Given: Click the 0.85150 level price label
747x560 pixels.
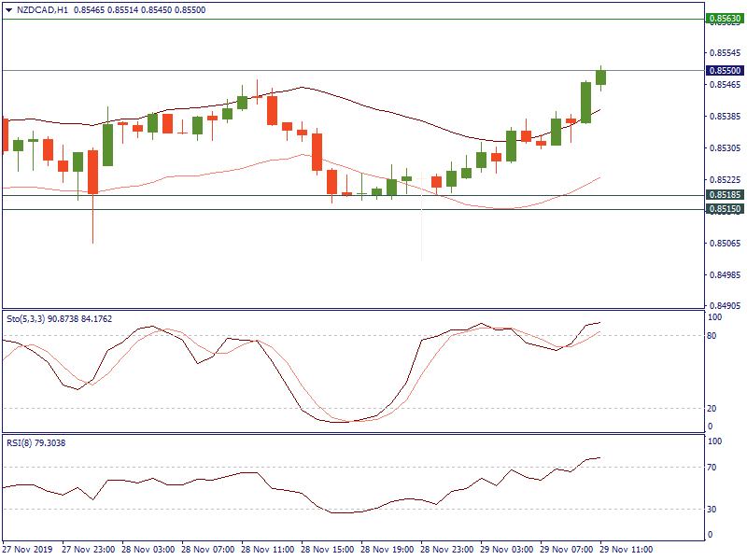Looking at the screenshot, I should [x=725, y=210].
